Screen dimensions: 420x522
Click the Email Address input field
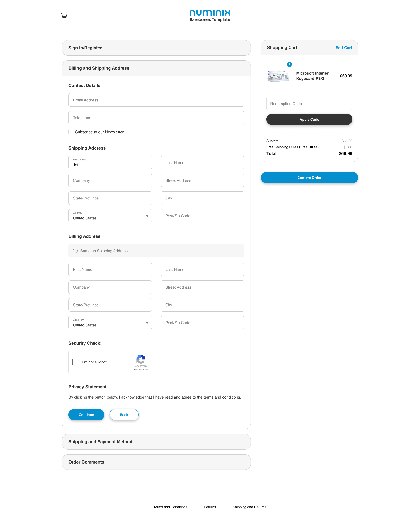[156, 100]
